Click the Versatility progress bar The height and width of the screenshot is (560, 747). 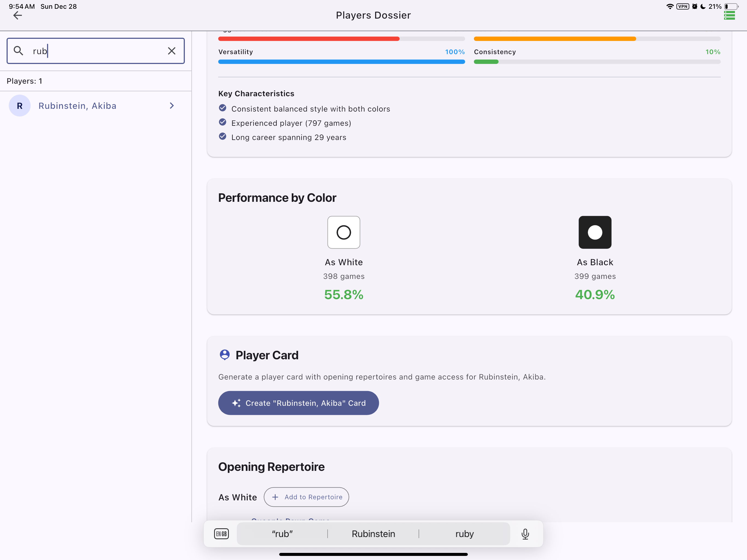[342, 62]
